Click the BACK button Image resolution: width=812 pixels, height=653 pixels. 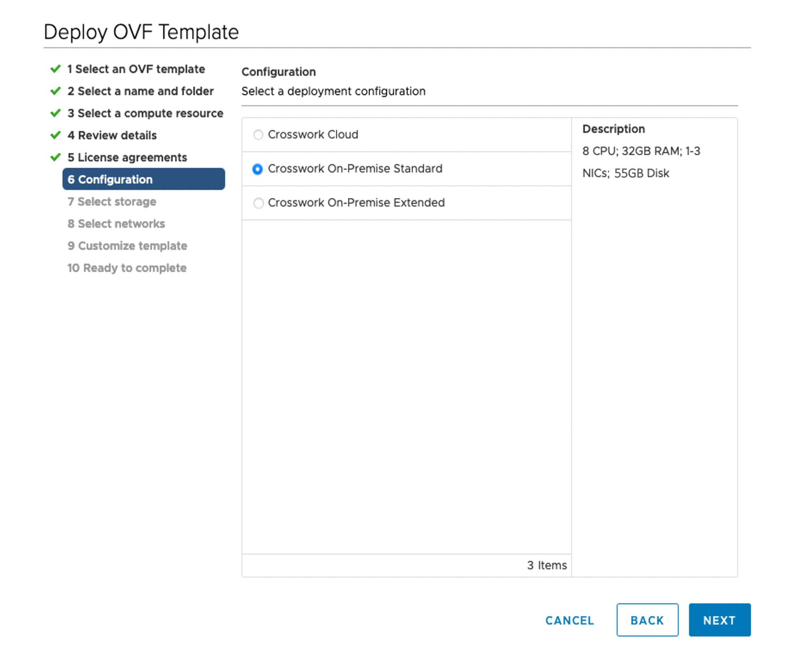pos(647,620)
